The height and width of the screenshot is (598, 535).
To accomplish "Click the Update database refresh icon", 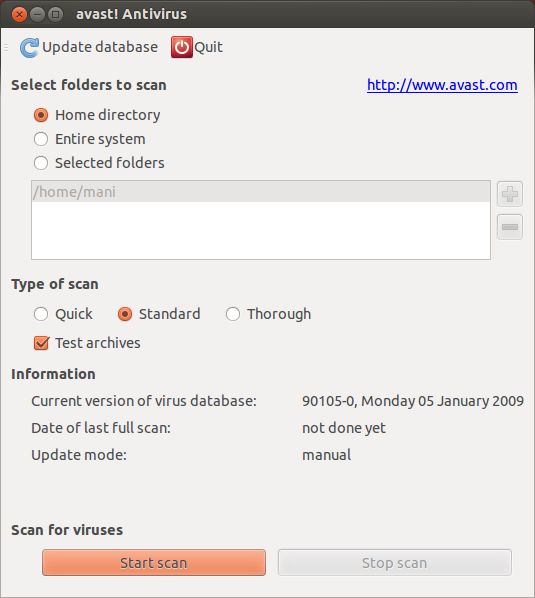I will tap(29, 48).
